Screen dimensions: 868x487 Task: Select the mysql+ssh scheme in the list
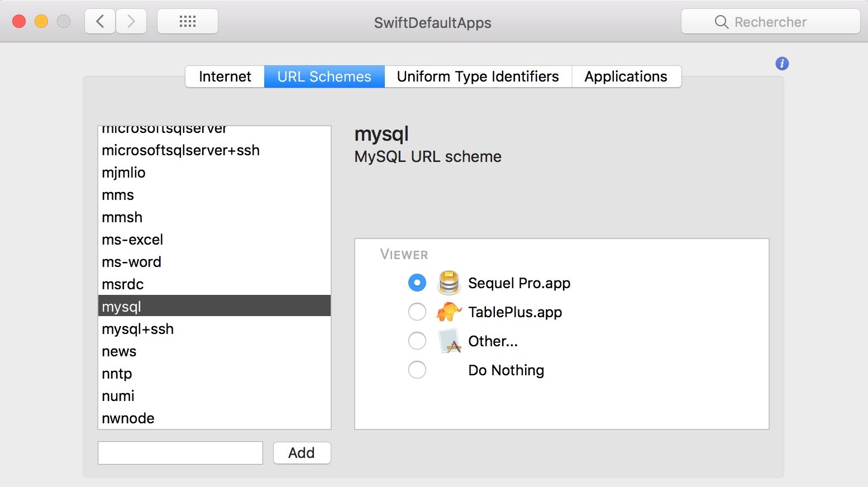pyautogui.click(x=137, y=329)
